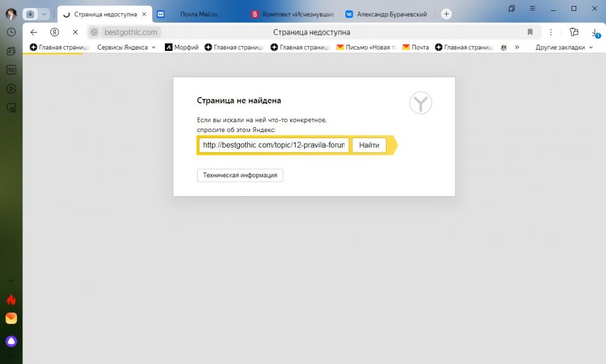606x364 pixels.
Task: Click the Техническая информация button
Action: [240, 175]
